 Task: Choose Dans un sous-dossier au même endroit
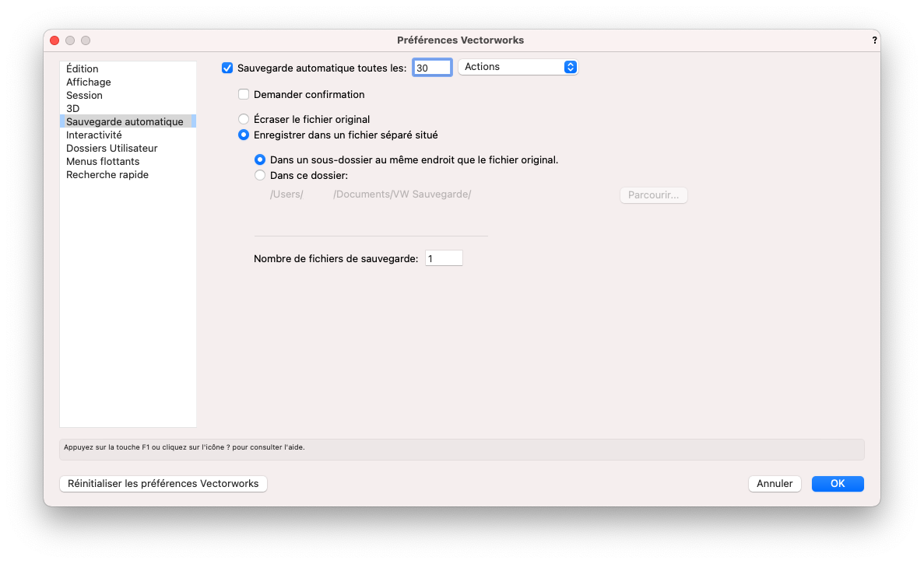(x=259, y=159)
